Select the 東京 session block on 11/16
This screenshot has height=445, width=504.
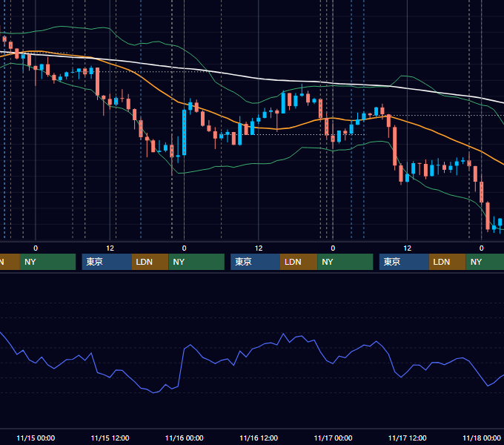[x=255, y=262]
